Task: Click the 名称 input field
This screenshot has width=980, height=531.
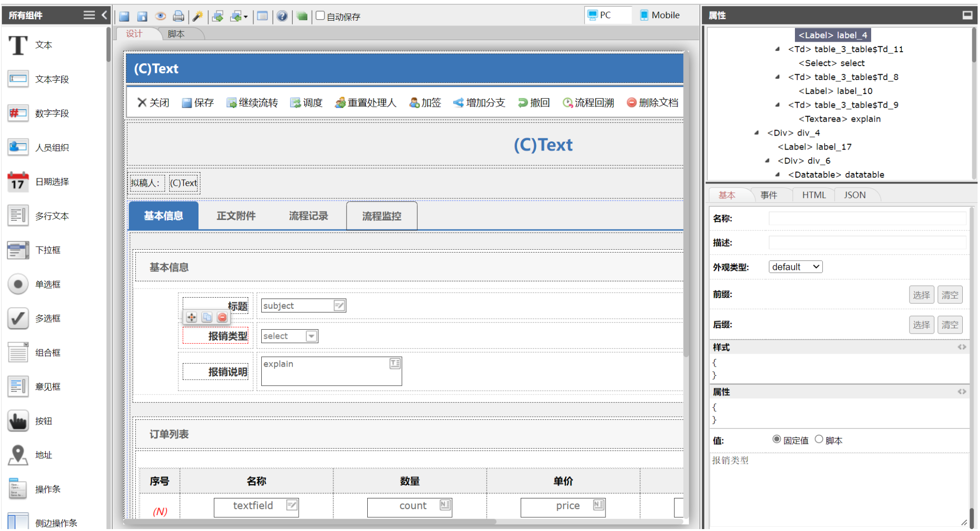Action: click(x=867, y=219)
